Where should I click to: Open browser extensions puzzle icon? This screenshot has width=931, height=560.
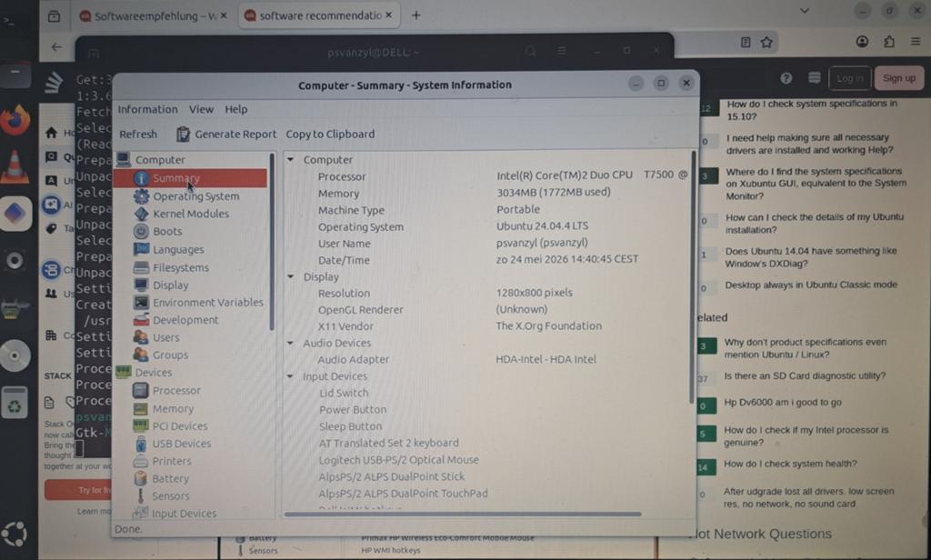[889, 42]
